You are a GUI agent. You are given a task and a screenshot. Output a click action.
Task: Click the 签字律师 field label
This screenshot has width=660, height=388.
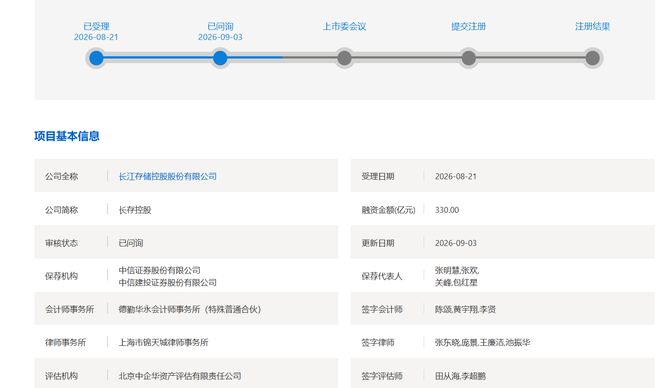pyautogui.click(x=378, y=342)
